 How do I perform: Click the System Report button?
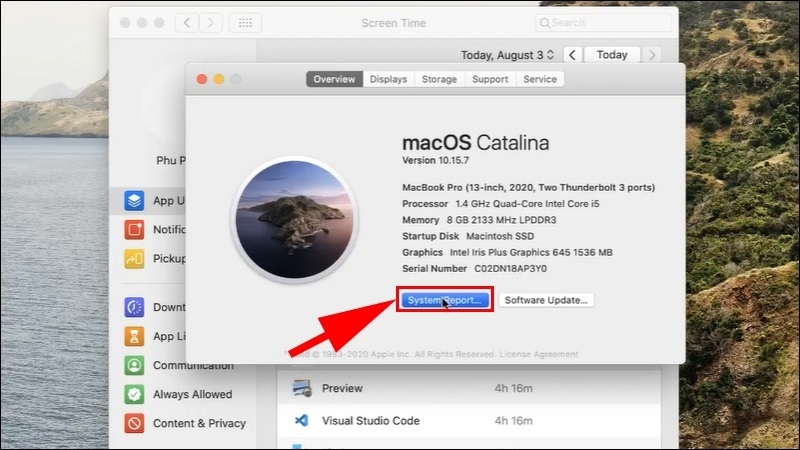click(x=444, y=300)
